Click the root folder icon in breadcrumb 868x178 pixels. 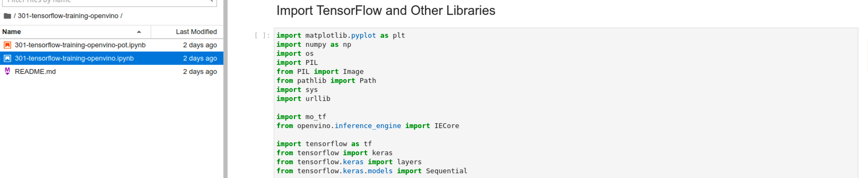pos(7,16)
